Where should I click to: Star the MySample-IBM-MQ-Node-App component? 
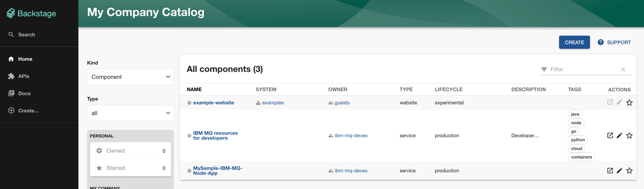click(629, 171)
